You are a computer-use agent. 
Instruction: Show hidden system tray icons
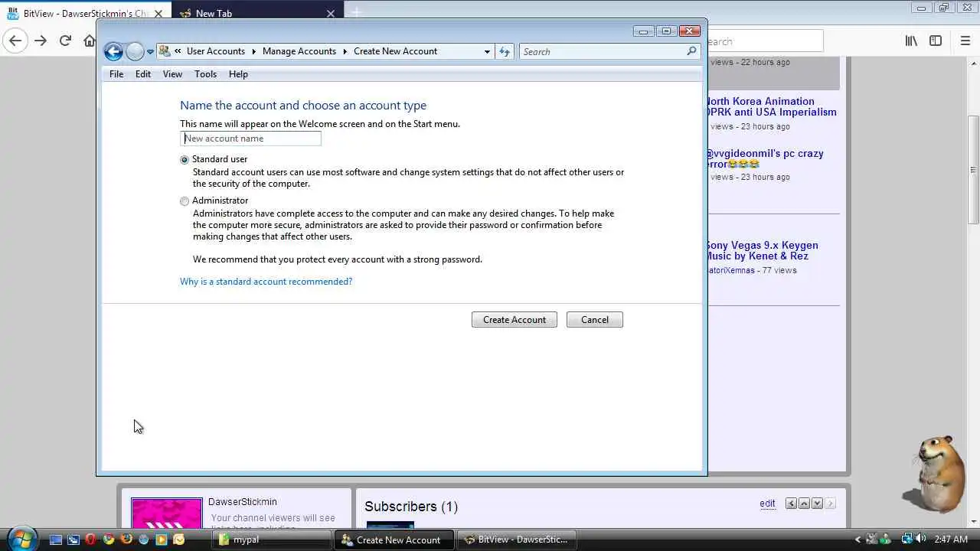857,540
